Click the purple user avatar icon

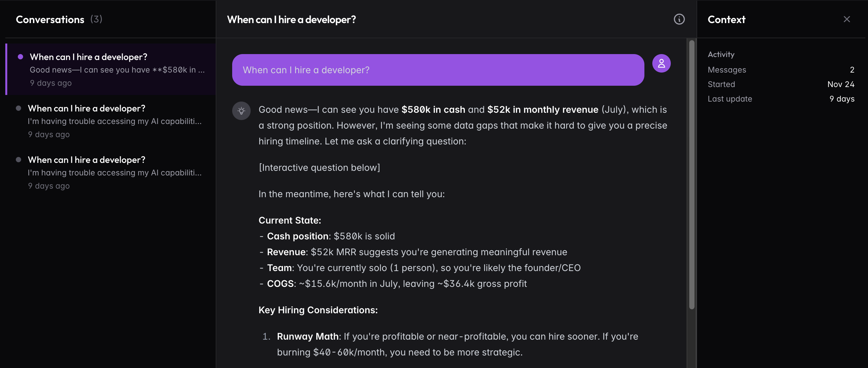pyautogui.click(x=661, y=63)
